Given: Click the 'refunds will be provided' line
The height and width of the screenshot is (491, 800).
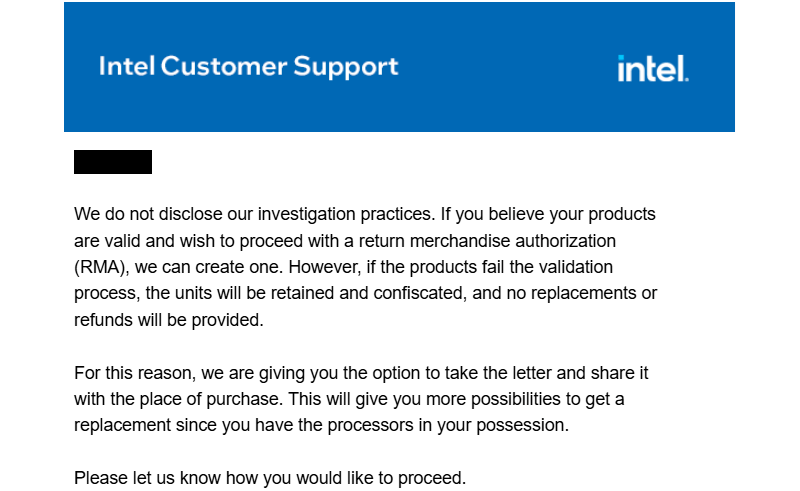Looking at the screenshot, I should pyautogui.click(x=169, y=320).
